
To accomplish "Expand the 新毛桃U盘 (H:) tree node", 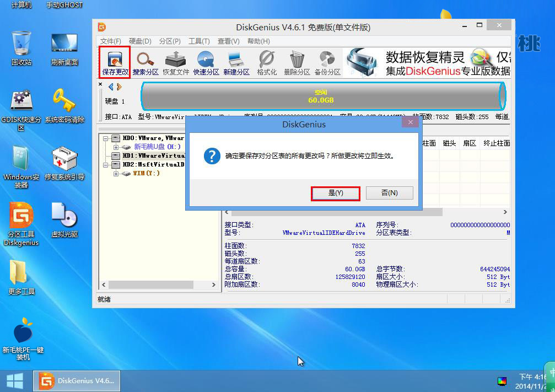I will click(x=116, y=147).
